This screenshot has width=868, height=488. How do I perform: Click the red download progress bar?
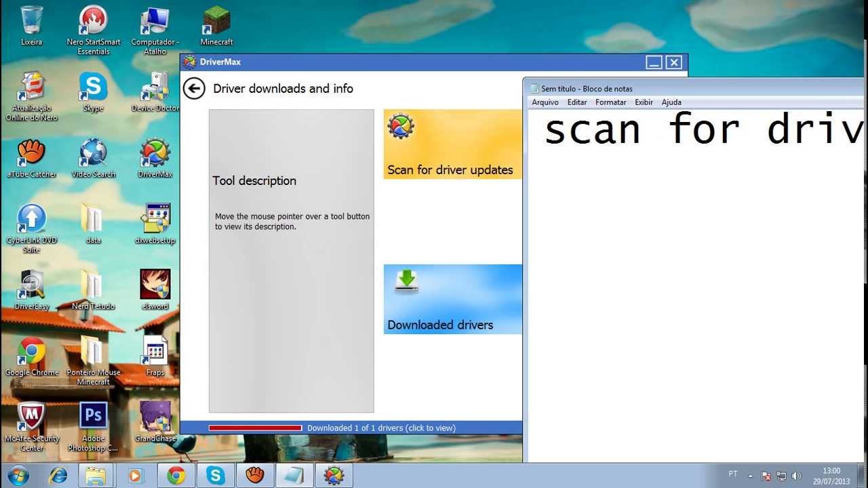tap(255, 428)
